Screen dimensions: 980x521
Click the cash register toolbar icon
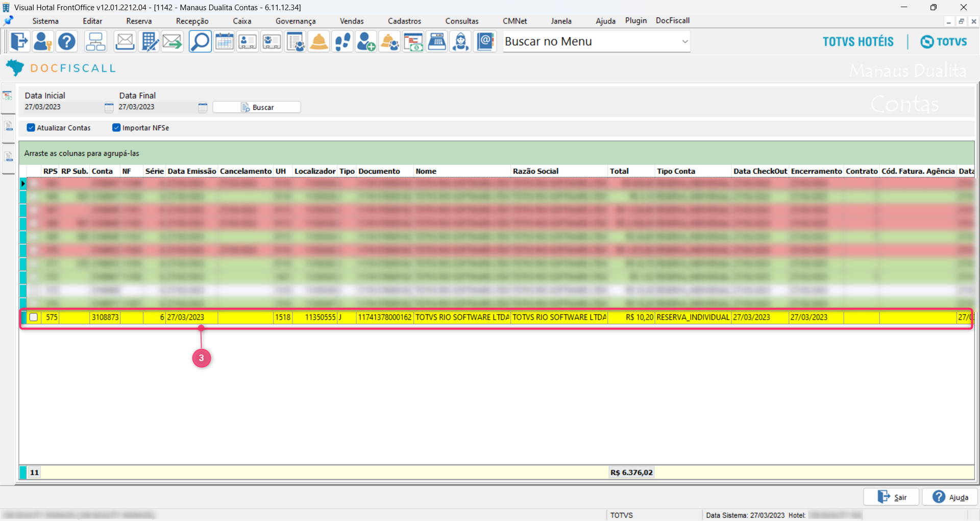click(437, 41)
